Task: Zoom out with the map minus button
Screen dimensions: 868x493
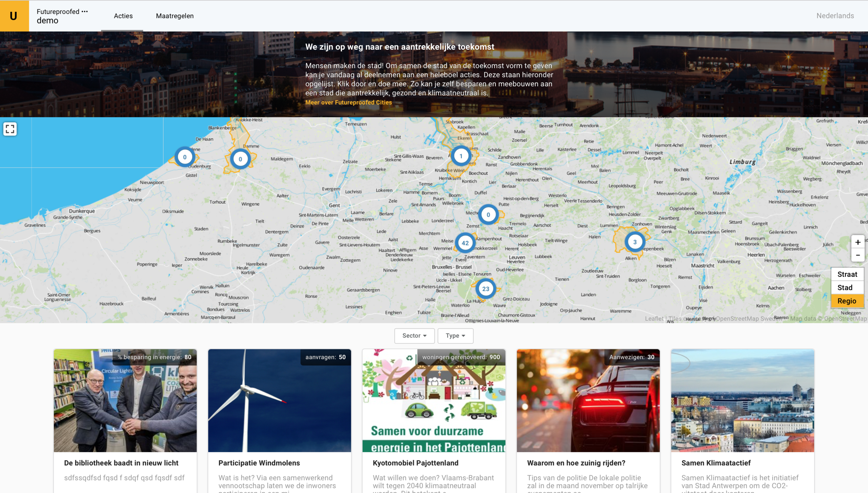Action: coord(858,255)
